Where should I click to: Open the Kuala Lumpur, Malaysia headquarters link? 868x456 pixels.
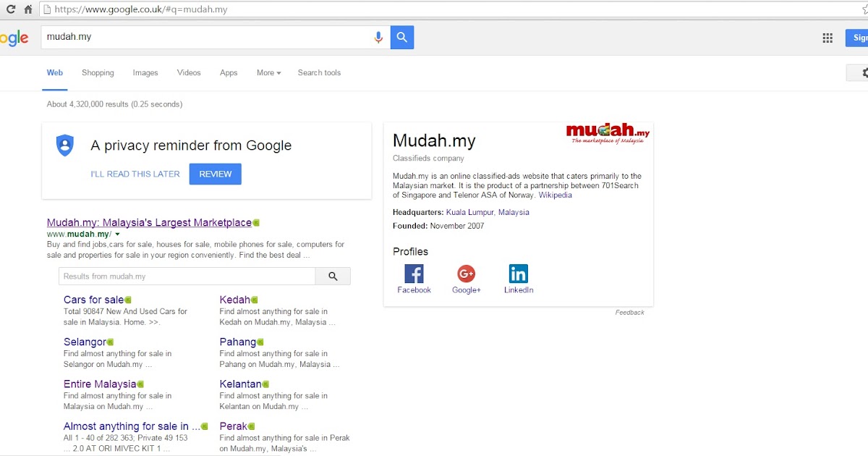[x=488, y=212]
